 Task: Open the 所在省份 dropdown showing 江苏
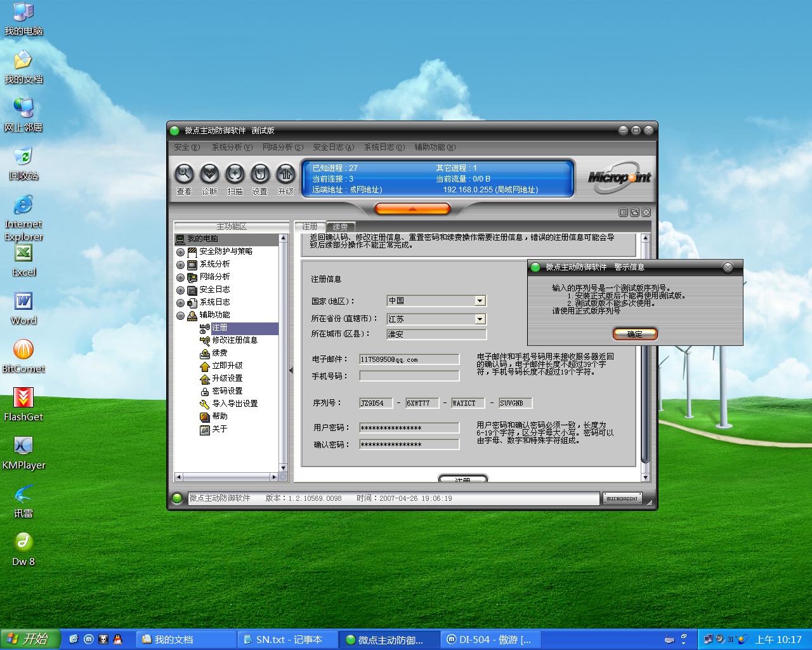(480, 319)
